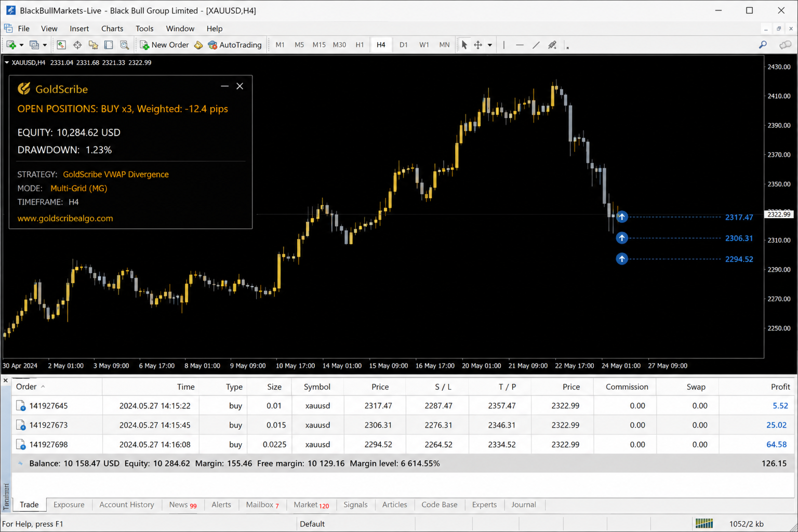Switch to the Exposure tab

coord(69,504)
